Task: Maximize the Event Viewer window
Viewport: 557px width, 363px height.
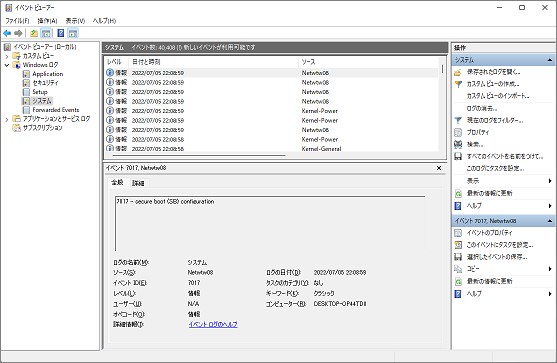Action: (522, 7)
